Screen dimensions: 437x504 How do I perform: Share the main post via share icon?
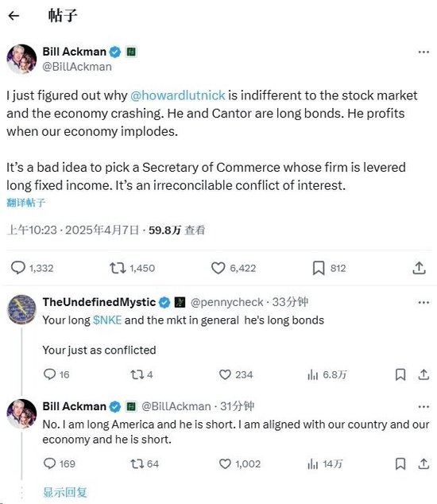pos(419,268)
